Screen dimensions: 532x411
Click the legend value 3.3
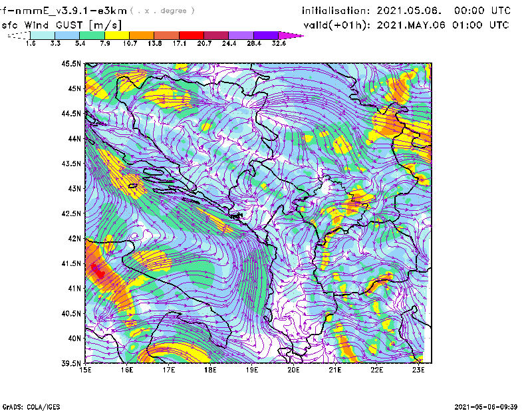pos(55,43)
